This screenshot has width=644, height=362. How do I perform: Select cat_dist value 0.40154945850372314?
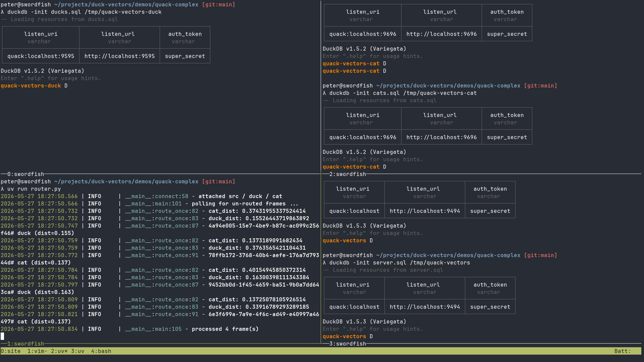coord(274,270)
